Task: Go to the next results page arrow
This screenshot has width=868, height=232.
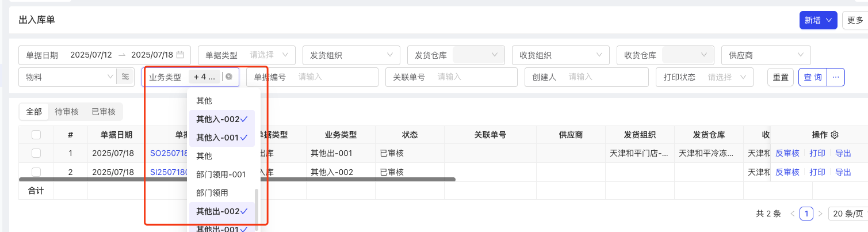Action: (820, 214)
